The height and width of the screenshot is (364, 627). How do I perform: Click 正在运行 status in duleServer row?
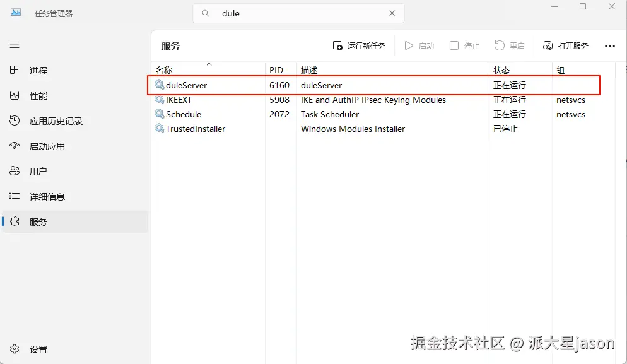coord(510,85)
